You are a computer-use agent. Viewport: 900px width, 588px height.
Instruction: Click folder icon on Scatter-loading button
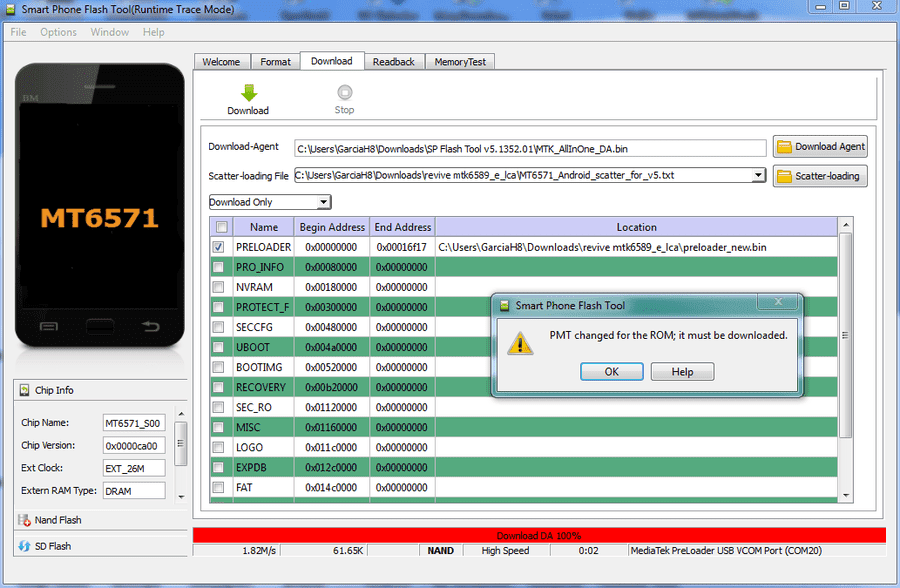click(784, 176)
